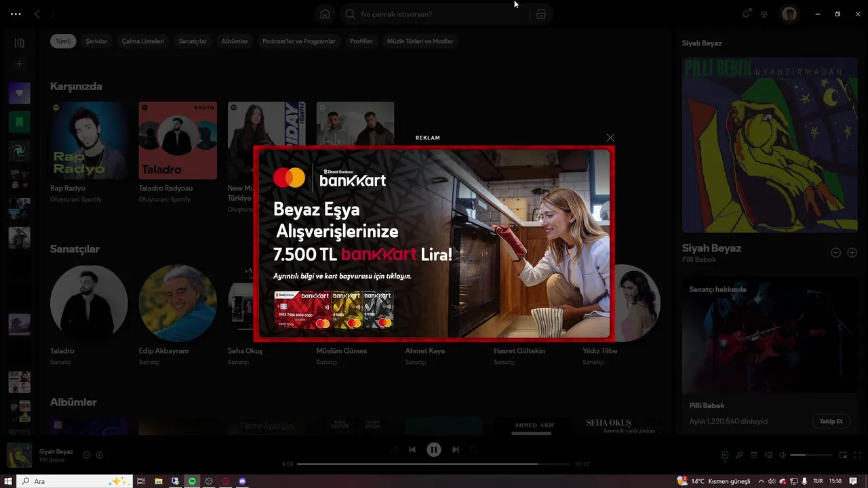Click the 'Yıldız Tilbe' artist name

click(600, 351)
